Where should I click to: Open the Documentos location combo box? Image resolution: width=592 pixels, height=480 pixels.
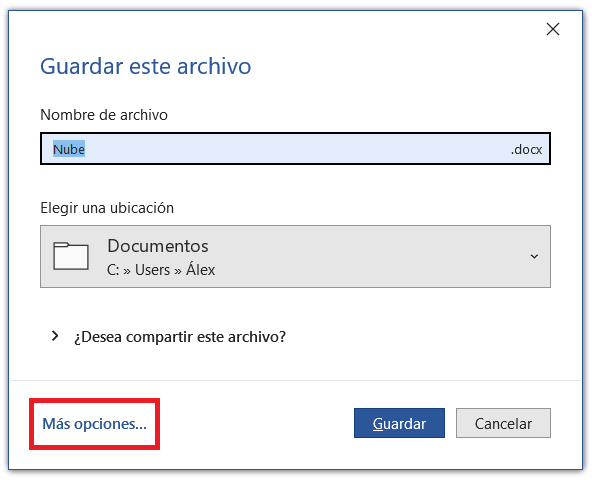pos(295,256)
